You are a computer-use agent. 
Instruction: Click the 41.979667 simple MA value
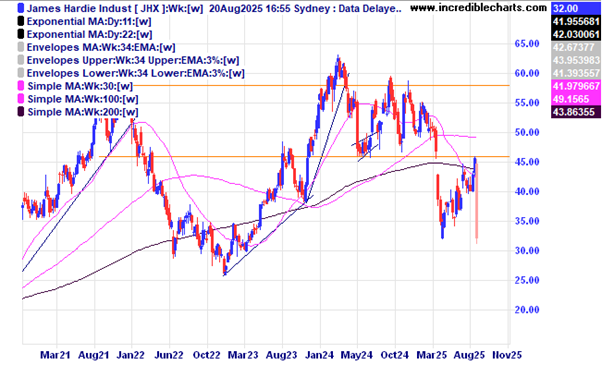click(x=576, y=86)
